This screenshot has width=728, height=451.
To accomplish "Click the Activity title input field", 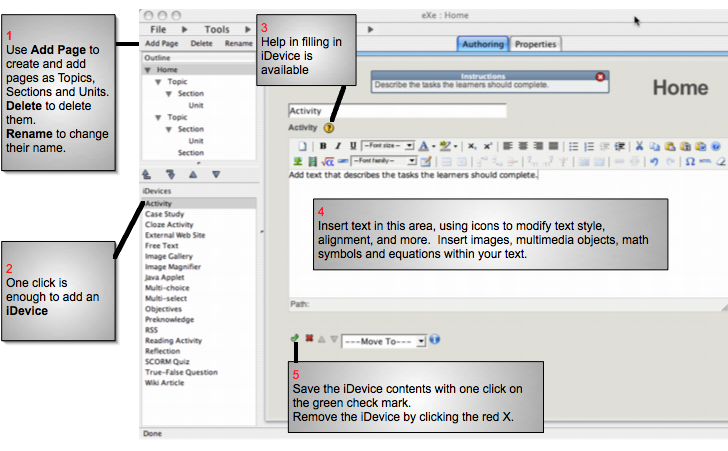I will pos(397,111).
